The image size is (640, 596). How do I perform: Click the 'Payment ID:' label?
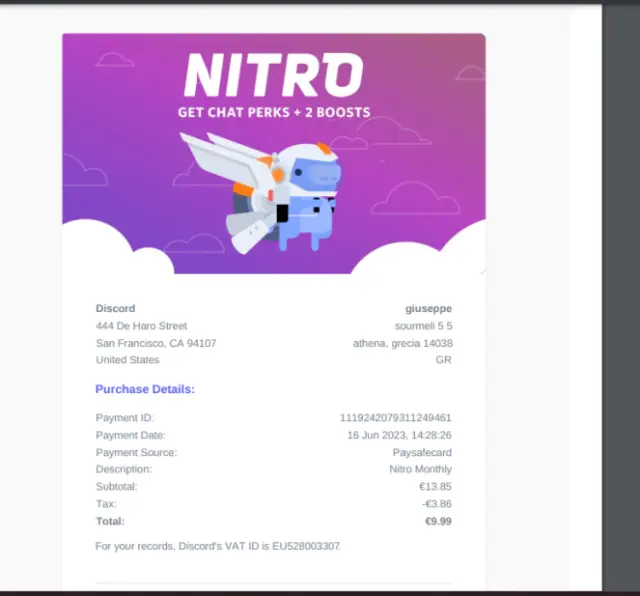point(124,418)
